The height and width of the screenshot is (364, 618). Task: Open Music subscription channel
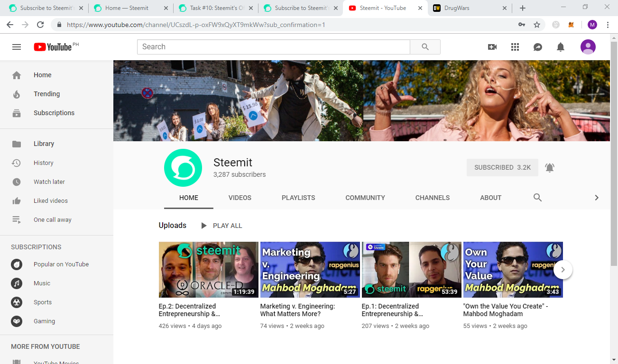tap(57, 283)
